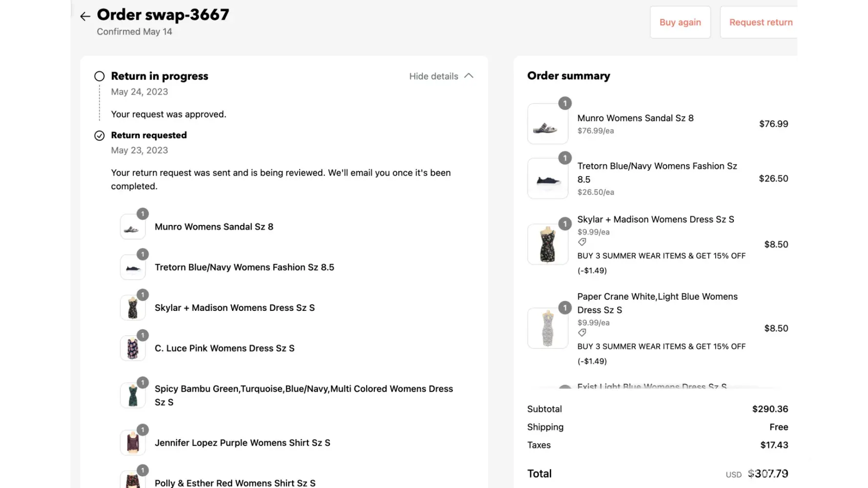868x488 pixels.
Task: Click the Jennifer Lopez Purple shirt thumbnail
Action: [133, 443]
